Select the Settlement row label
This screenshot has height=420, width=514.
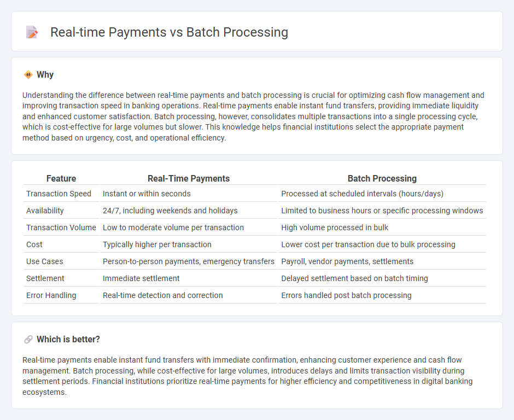[45, 278]
